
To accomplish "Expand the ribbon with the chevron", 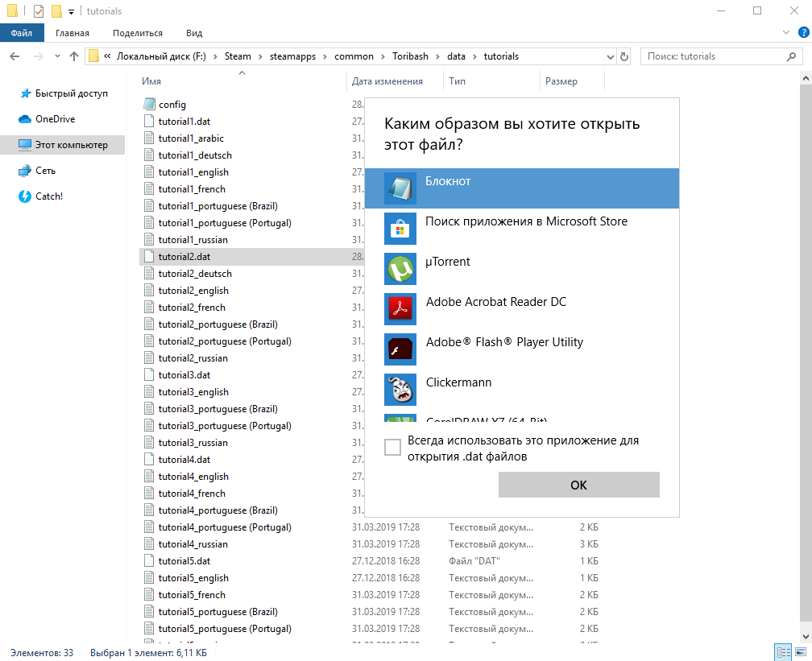I will (x=785, y=33).
